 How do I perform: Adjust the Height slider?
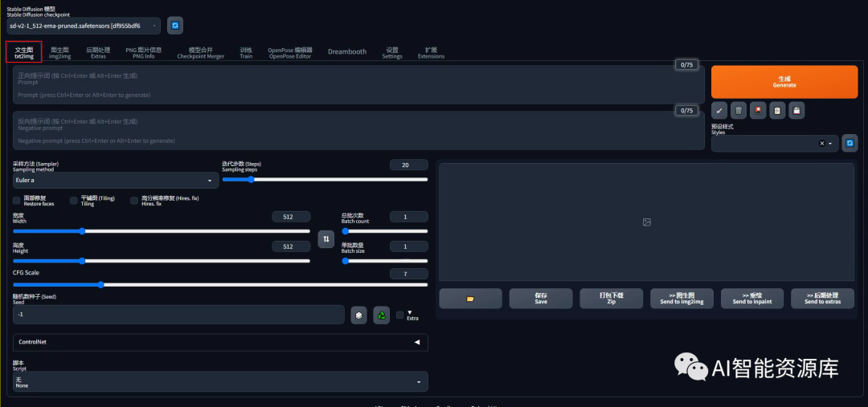click(x=162, y=260)
